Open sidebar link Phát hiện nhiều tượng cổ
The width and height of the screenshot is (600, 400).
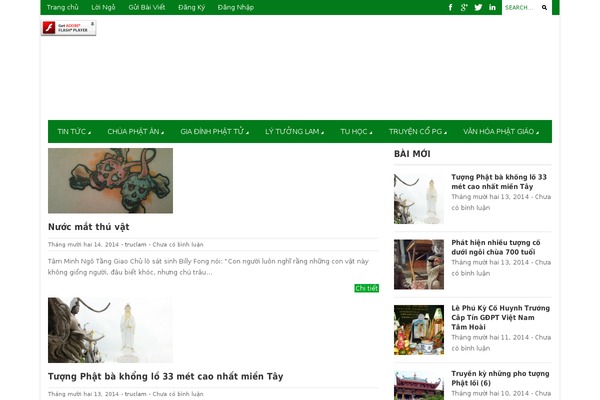(x=496, y=247)
